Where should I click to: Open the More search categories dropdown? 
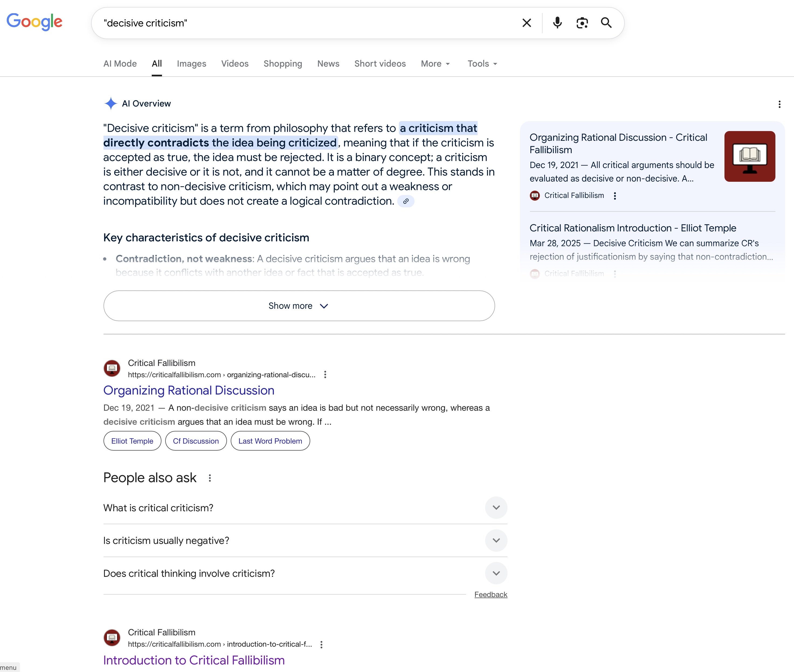pos(435,64)
